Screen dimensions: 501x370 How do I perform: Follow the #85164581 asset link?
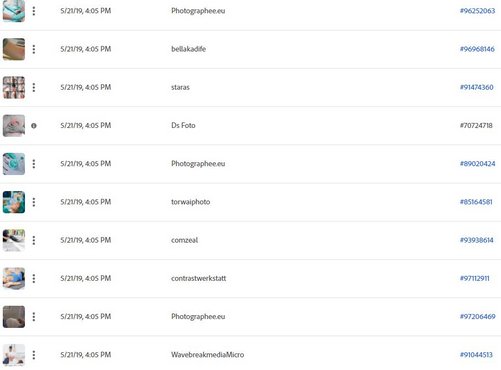pos(476,202)
